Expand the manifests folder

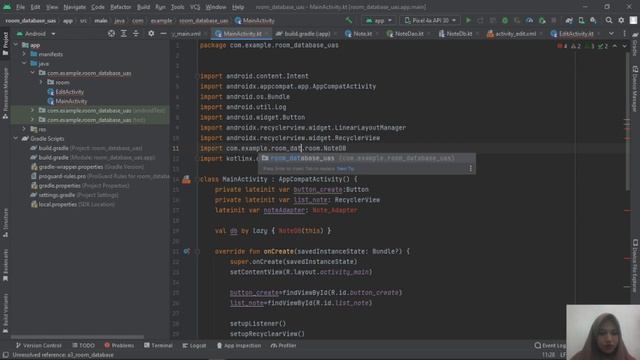click(x=24, y=54)
